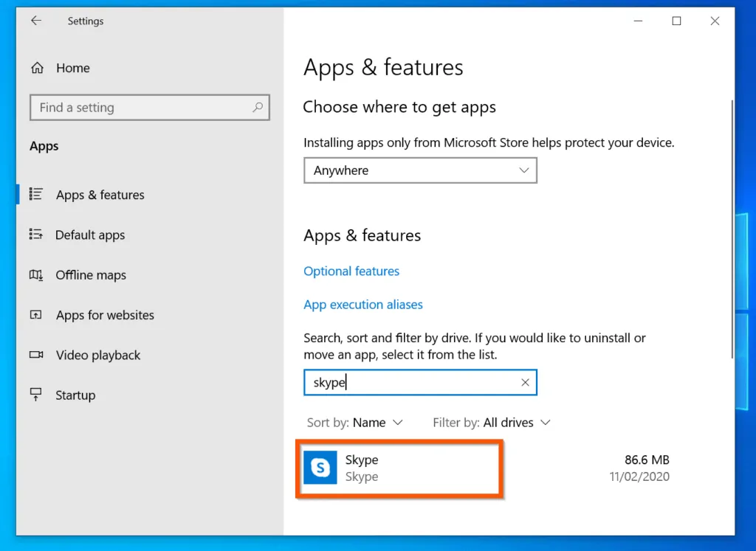Focus the app list search box
Viewport: 756px width, 551px height.
coord(420,382)
